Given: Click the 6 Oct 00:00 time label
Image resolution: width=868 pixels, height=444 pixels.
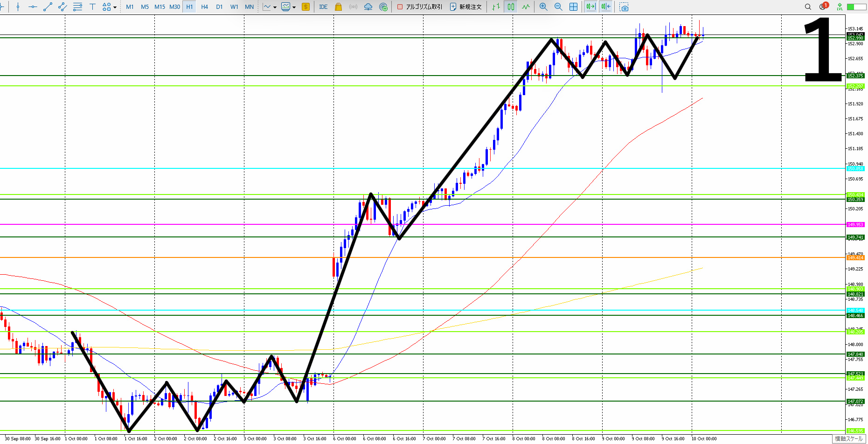Looking at the screenshot, I should click(x=345, y=438).
